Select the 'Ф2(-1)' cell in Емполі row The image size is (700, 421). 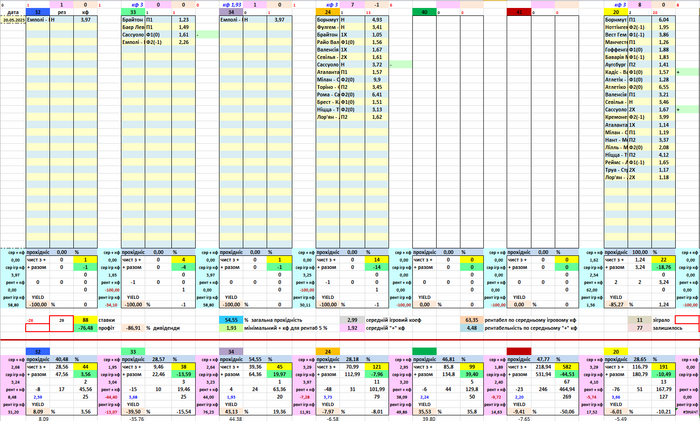[x=158, y=42]
